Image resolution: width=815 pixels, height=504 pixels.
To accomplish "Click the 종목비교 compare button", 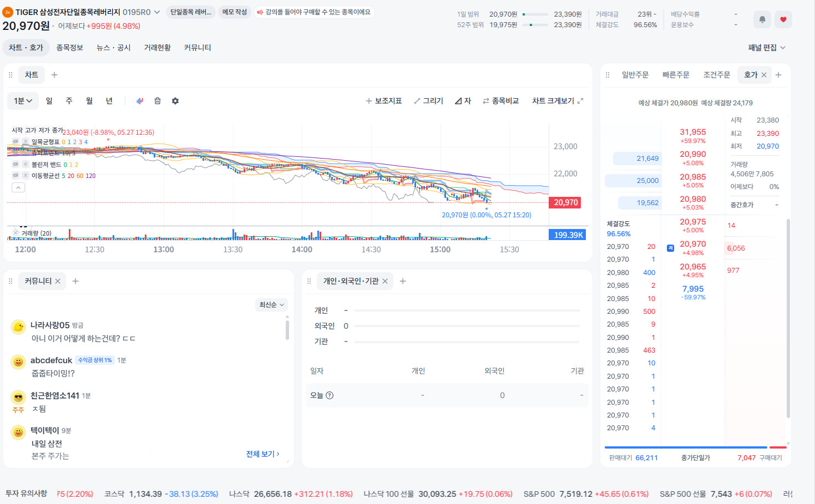I will pos(501,101).
